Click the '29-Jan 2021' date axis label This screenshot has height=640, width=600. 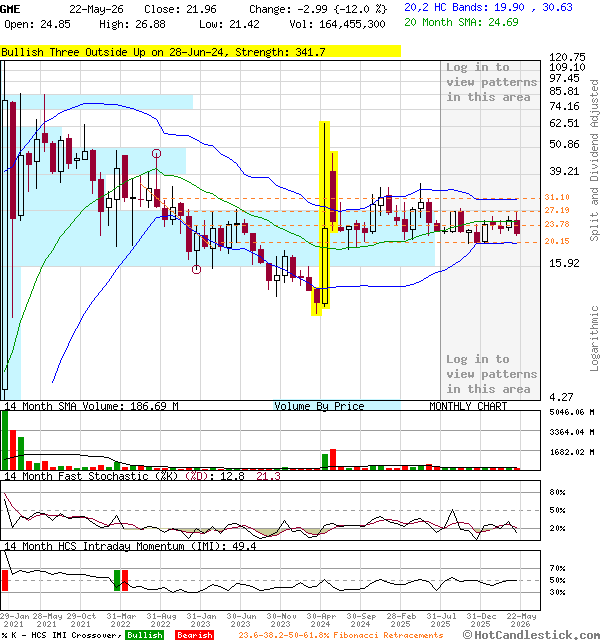pos(14,620)
